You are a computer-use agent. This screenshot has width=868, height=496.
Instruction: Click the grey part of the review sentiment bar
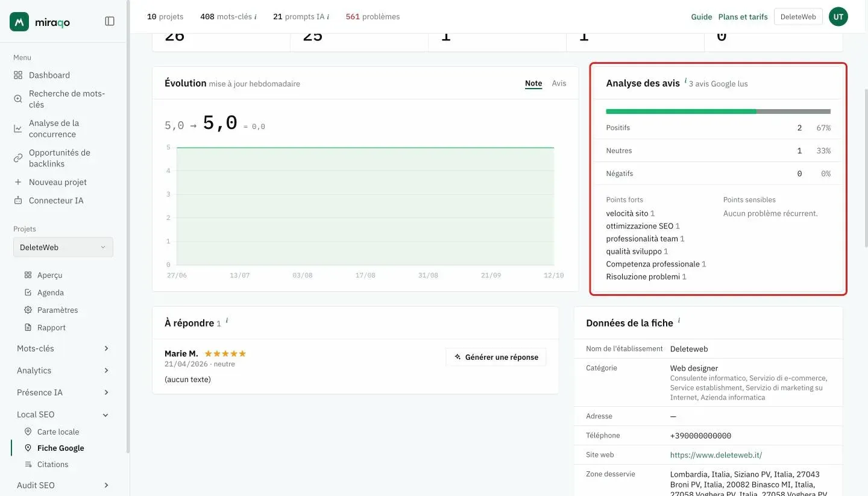coord(793,111)
